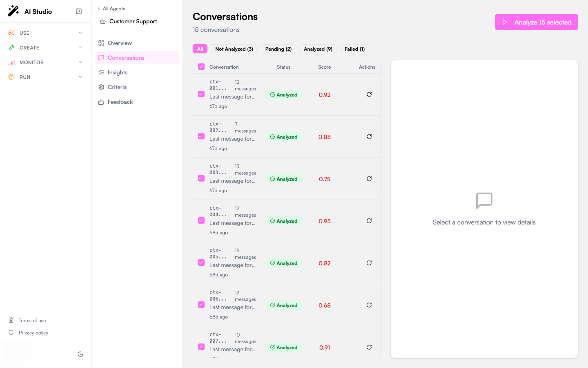Open the Privacy policy link

pos(33,333)
